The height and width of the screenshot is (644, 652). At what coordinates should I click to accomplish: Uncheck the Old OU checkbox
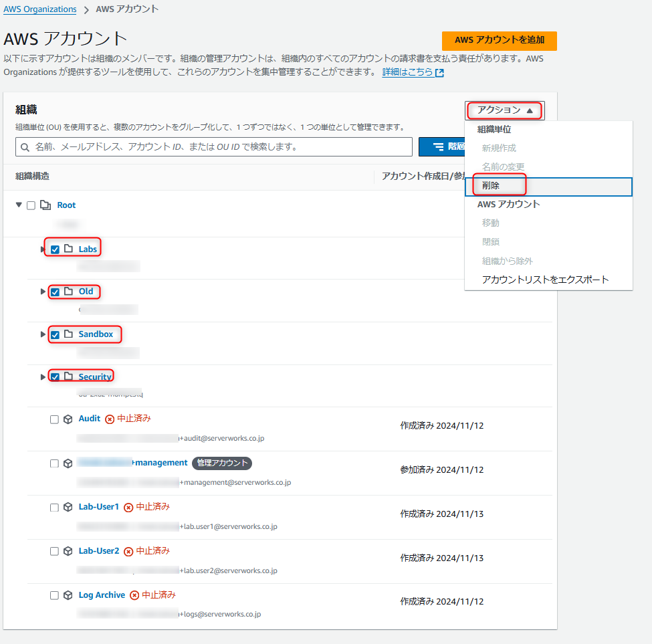pyautogui.click(x=55, y=292)
